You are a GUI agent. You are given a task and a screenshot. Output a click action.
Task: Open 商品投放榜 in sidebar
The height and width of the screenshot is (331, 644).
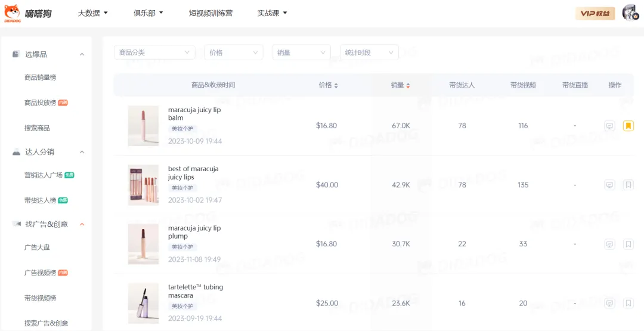click(41, 103)
